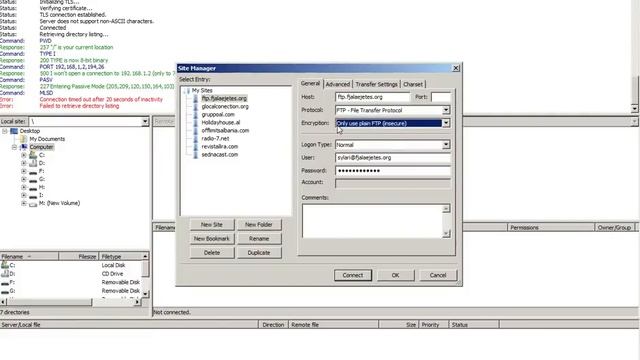Click the User input field
Image resolution: width=640 pixels, height=360 pixels.
pyautogui.click(x=393, y=158)
